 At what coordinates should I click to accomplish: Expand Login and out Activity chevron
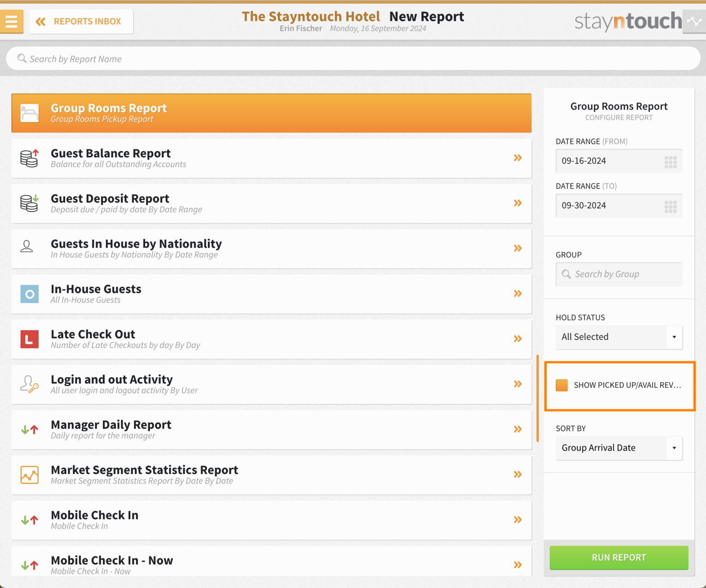tap(518, 384)
